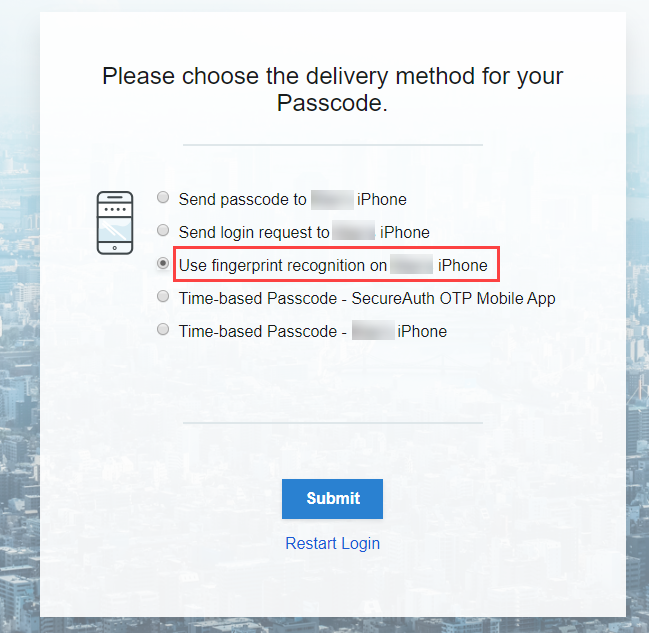Click the blurred name in the Send passcode option
Screen dimensions: 649x633
point(331,199)
